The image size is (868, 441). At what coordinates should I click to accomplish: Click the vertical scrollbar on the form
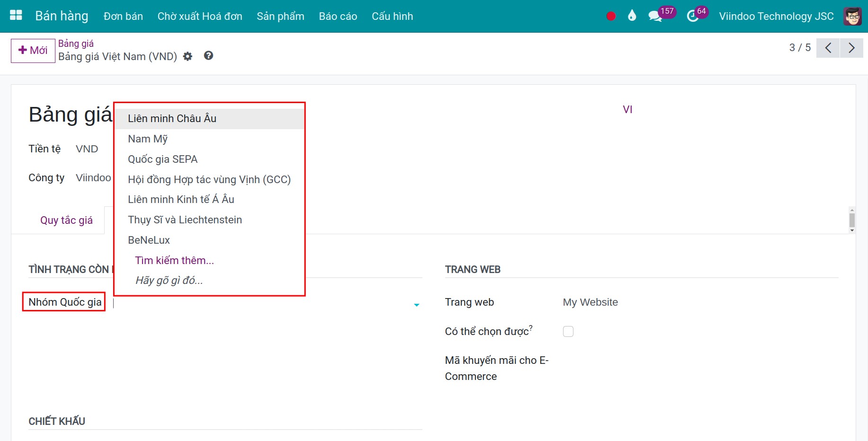pyautogui.click(x=852, y=220)
